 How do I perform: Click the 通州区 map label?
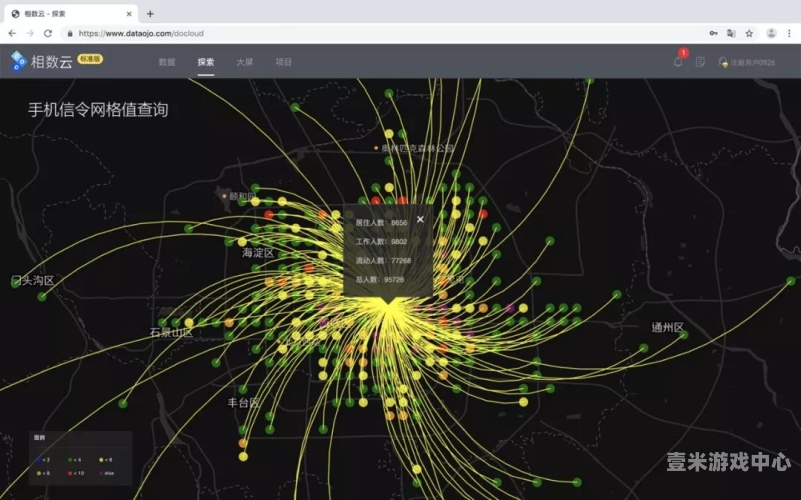[667, 327]
